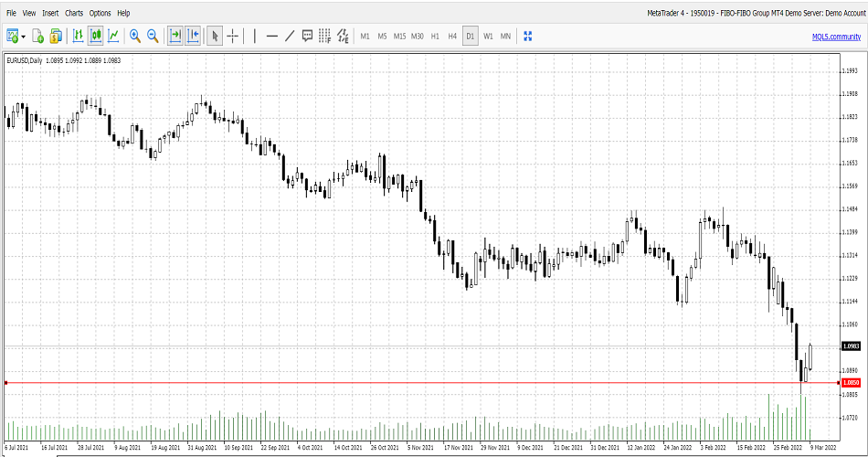The image size is (868, 457).
Task: Toggle full screen chart icon
Action: pos(527,36)
